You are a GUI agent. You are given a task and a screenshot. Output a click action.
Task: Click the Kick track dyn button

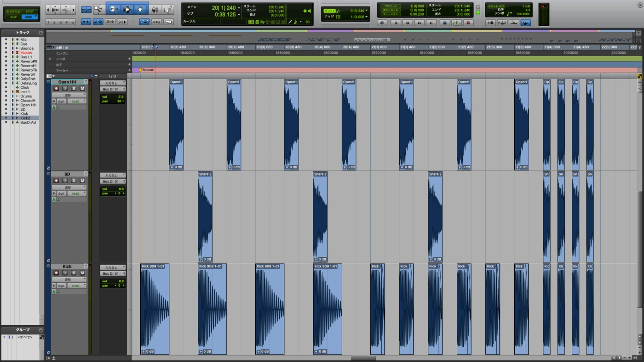click(61, 286)
